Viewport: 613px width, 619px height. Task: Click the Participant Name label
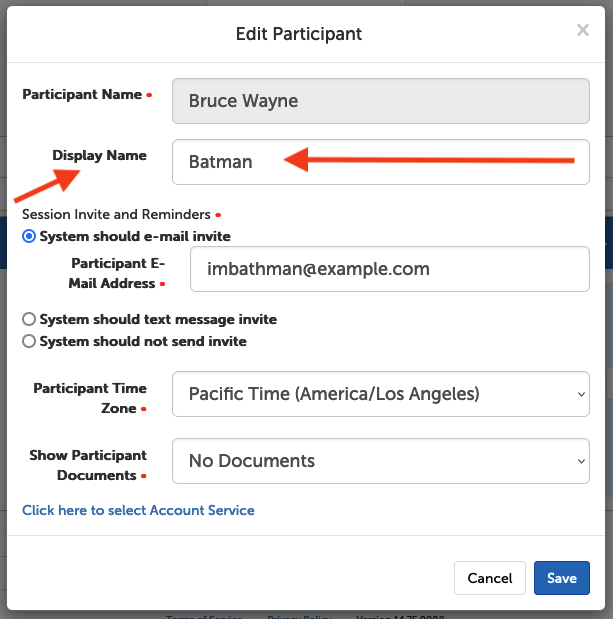pos(81,95)
